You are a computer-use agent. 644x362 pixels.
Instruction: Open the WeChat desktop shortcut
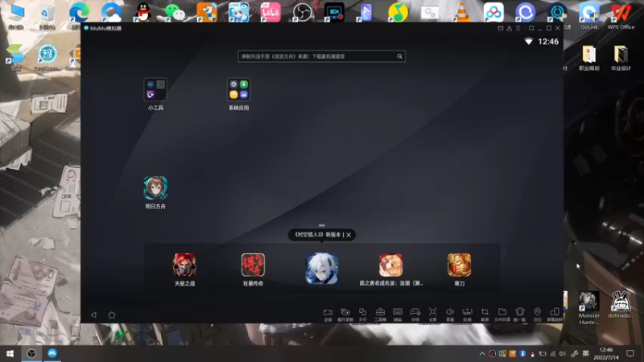click(x=175, y=12)
